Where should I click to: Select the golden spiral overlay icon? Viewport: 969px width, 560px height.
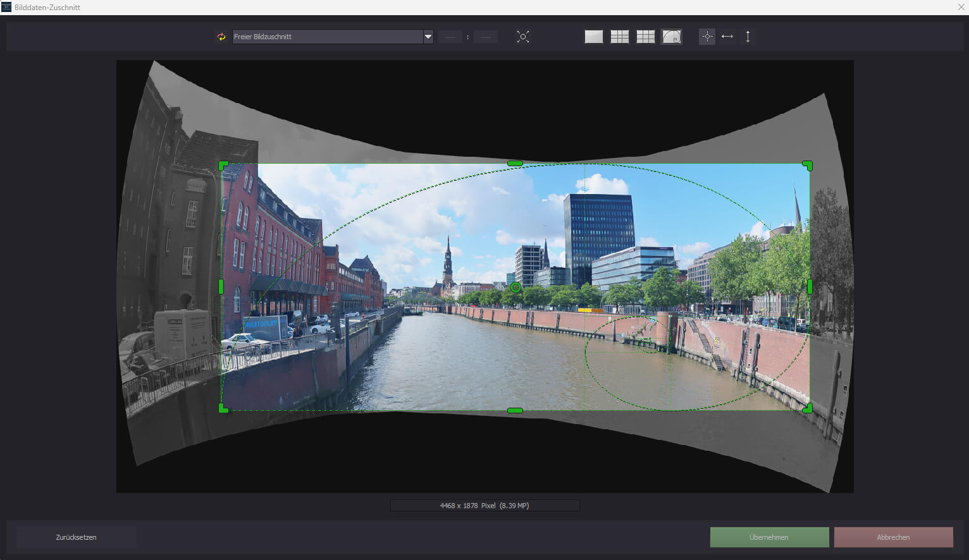coord(671,37)
